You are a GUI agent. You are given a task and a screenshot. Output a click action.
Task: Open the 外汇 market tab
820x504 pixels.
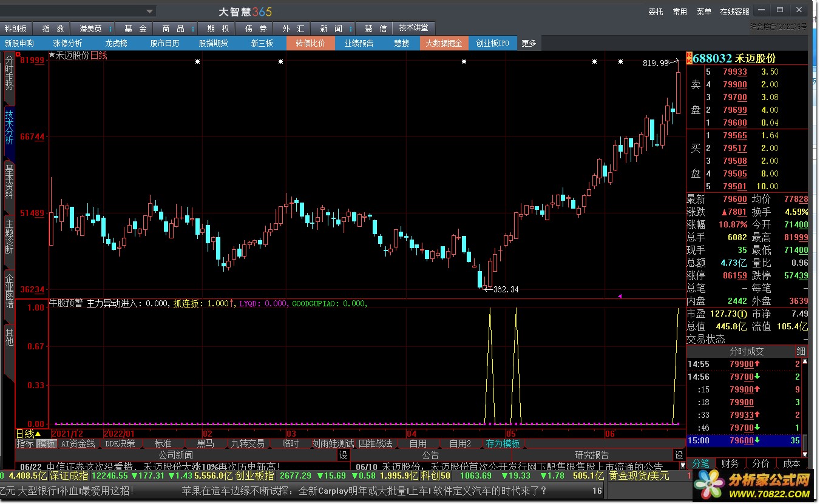pos(293,29)
